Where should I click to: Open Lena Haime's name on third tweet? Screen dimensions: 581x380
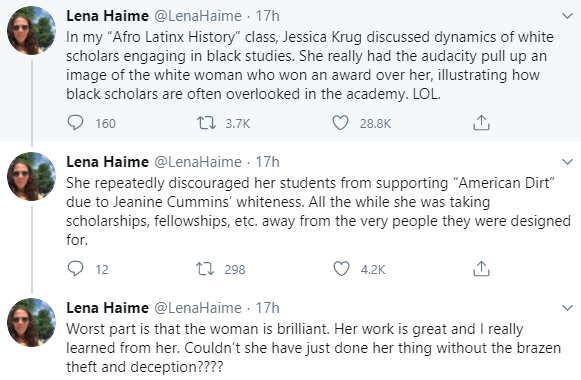tap(107, 308)
